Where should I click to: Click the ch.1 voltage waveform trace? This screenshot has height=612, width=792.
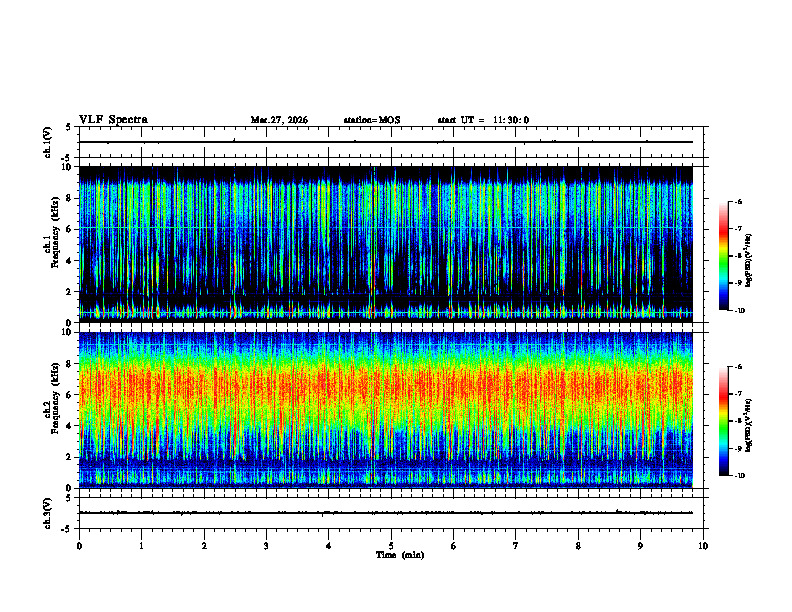386,142
